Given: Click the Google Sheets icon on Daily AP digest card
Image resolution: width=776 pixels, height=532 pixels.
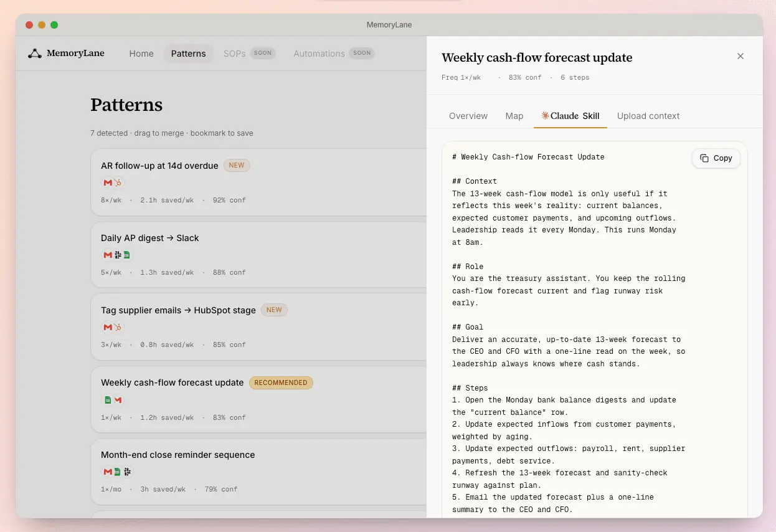Looking at the screenshot, I should click(x=126, y=255).
